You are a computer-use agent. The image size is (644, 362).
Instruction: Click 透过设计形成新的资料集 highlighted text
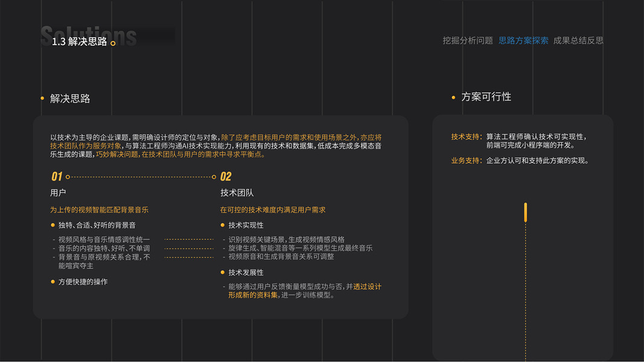tap(305, 291)
